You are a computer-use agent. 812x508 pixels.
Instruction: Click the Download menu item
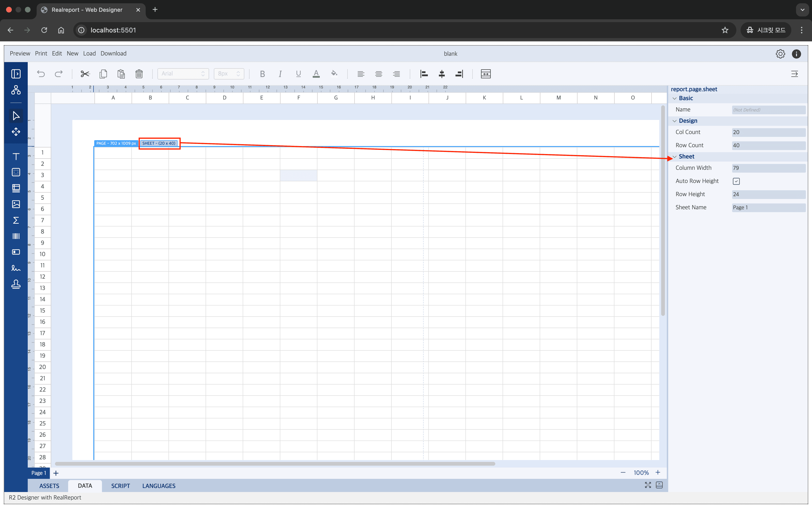113,53
